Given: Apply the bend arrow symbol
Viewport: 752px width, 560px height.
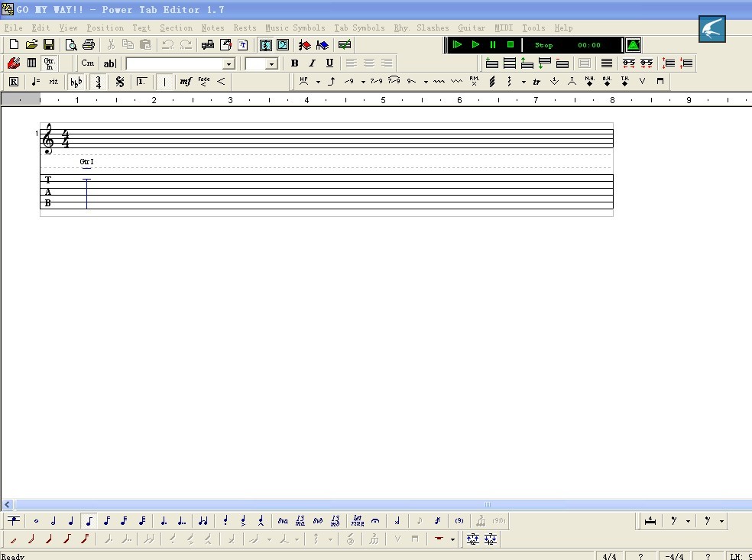Looking at the screenshot, I should [x=332, y=82].
